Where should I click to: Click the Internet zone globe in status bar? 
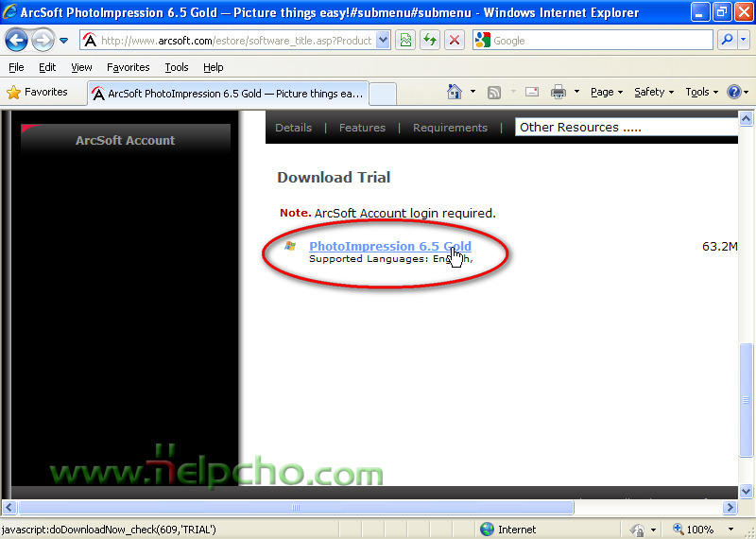click(x=487, y=530)
